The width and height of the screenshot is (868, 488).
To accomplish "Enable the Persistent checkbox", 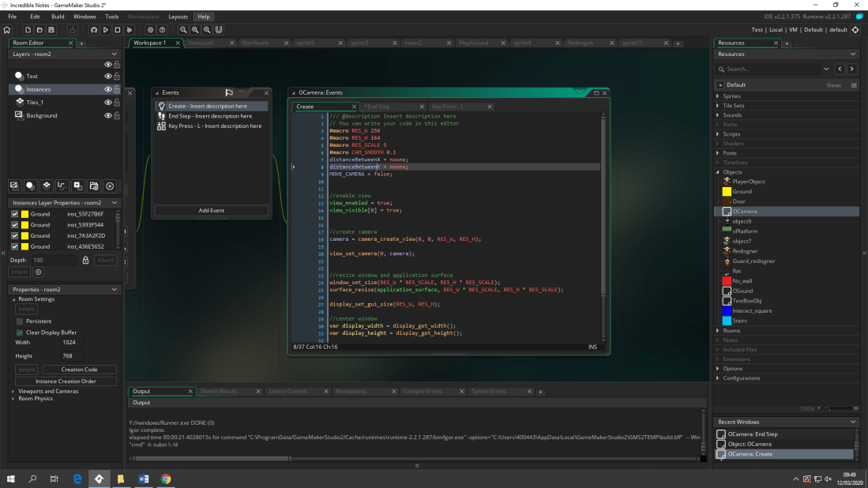I will pyautogui.click(x=20, y=321).
